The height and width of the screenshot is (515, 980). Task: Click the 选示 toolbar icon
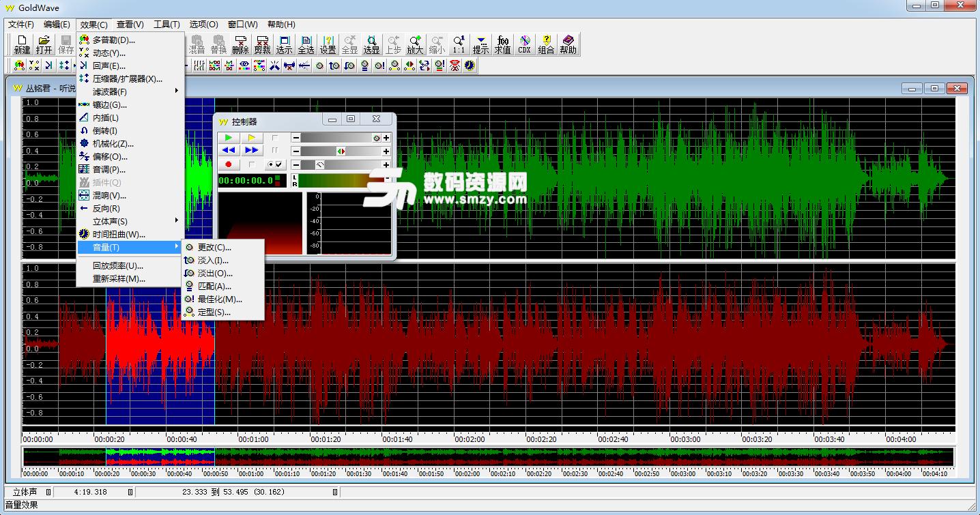click(284, 44)
